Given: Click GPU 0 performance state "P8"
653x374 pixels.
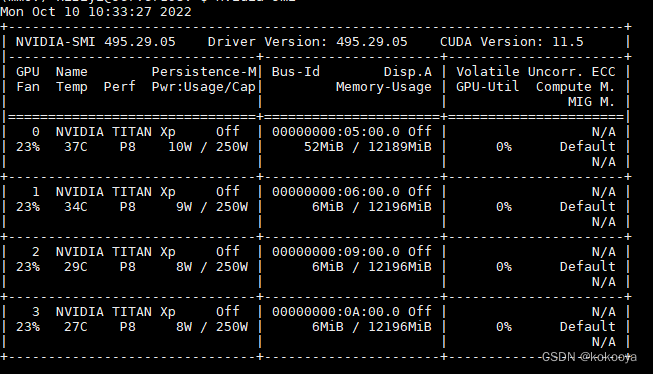Looking at the screenshot, I should 128,147.
